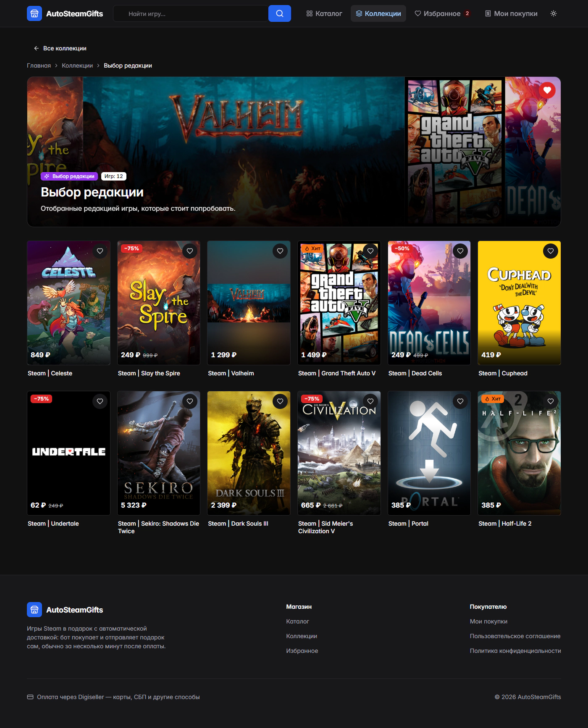Switch to the Коллекции tab

tap(378, 13)
